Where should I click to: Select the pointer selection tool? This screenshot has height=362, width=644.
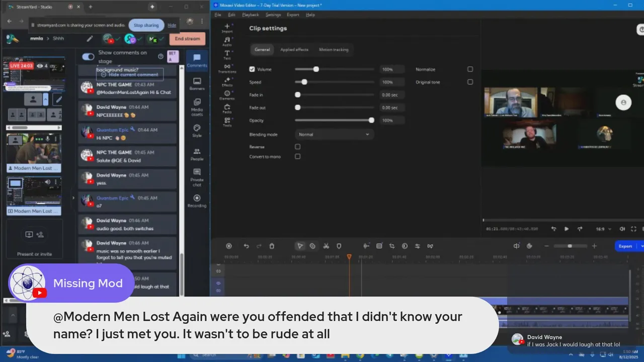pyautogui.click(x=300, y=246)
